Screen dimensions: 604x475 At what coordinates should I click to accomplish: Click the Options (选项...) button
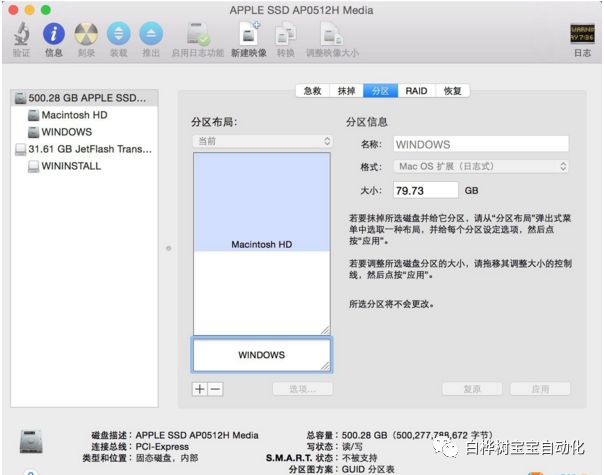[x=303, y=389]
